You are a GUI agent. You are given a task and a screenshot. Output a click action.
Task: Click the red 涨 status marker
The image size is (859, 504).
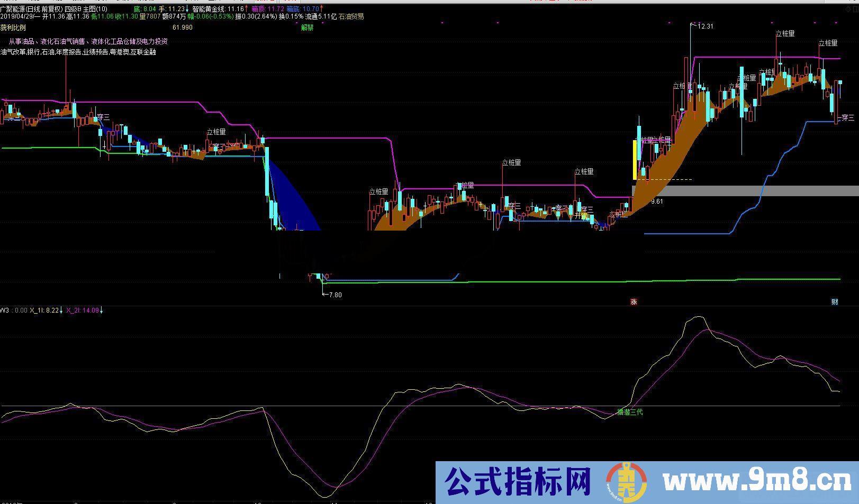point(634,300)
